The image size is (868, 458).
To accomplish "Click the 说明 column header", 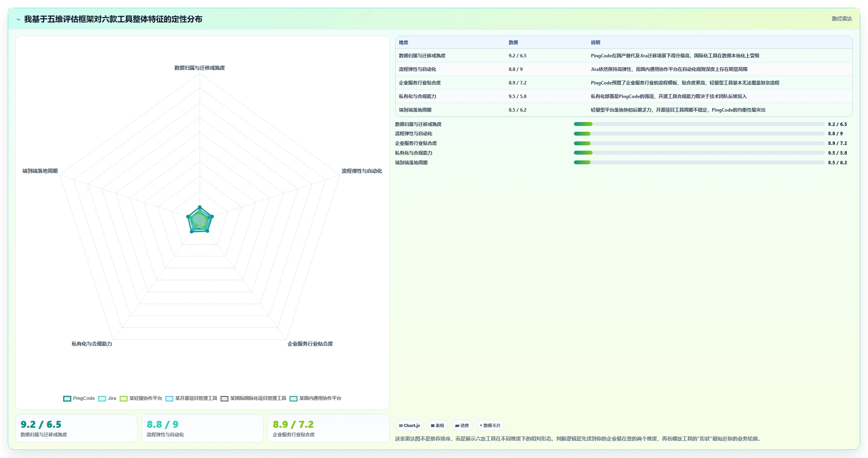I will [595, 43].
